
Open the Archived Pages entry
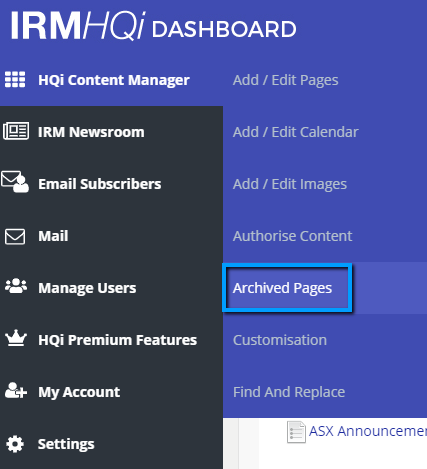coord(282,288)
